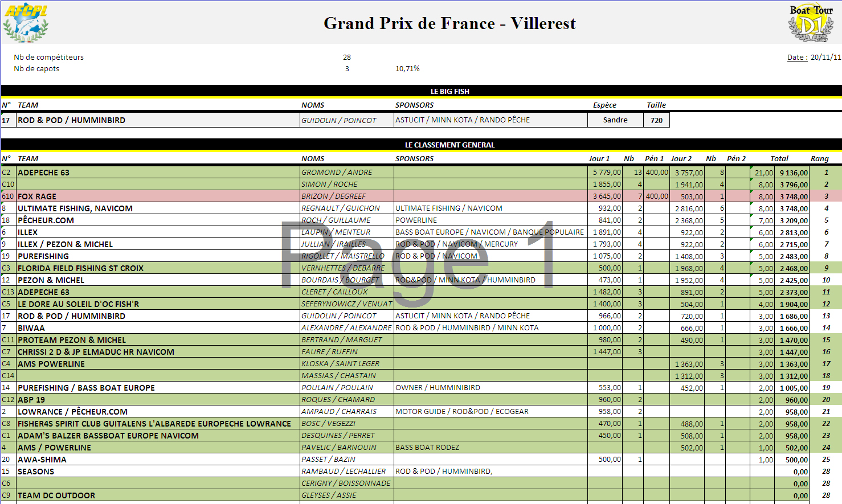The width and height of the screenshot is (842, 504).
Task: Click ILLEX / PEZON & MICHEL team
Action: 158,244
